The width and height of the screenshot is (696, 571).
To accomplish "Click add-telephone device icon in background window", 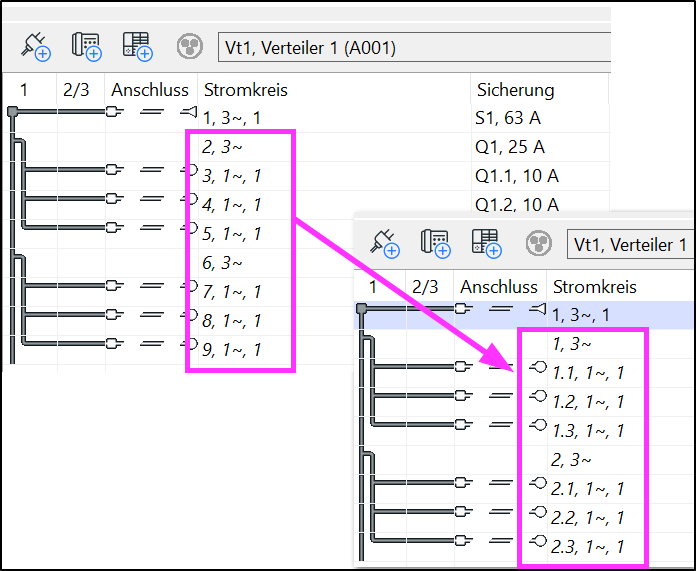I will (x=87, y=46).
